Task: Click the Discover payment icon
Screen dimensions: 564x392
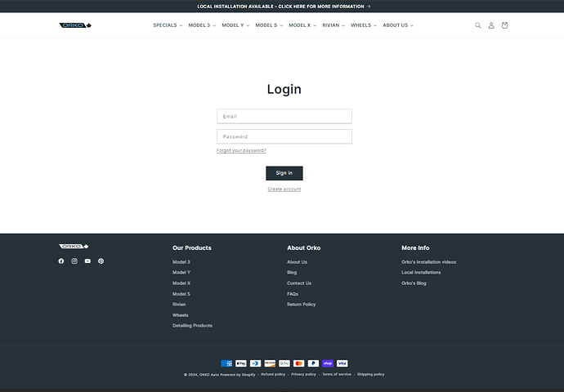Action: 270,363
